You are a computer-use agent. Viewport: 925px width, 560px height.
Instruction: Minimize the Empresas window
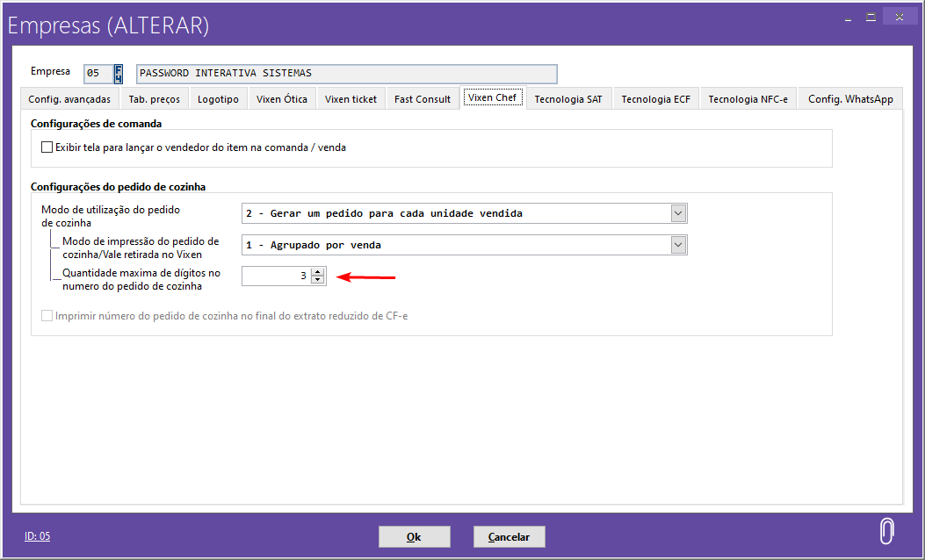[x=845, y=16]
